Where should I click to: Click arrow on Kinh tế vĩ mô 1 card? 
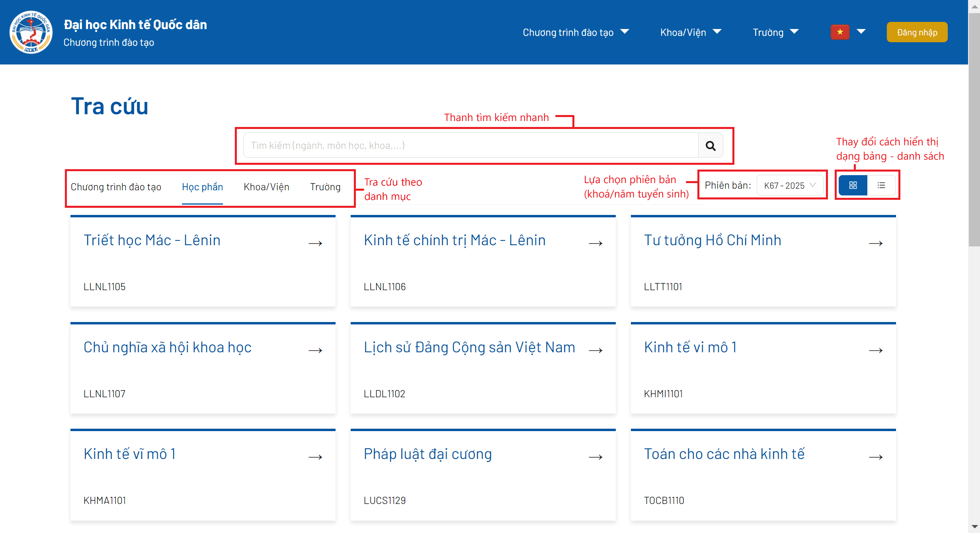click(315, 457)
